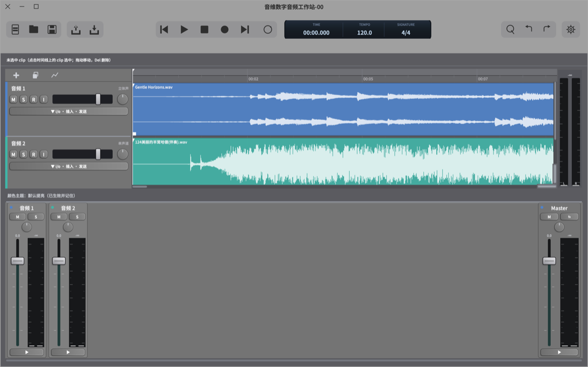The width and height of the screenshot is (588, 367).
Task: Select the Gentle Horizons.wav clip
Action: pos(343,110)
